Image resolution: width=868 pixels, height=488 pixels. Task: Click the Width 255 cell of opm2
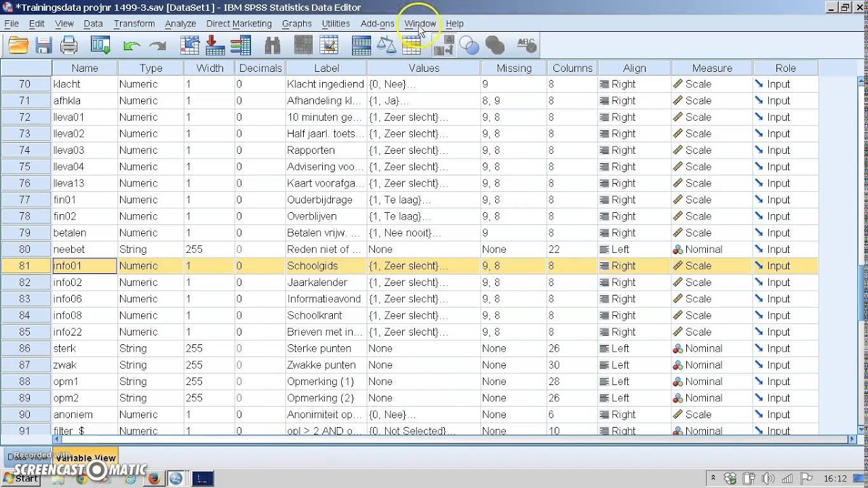(210, 398)
